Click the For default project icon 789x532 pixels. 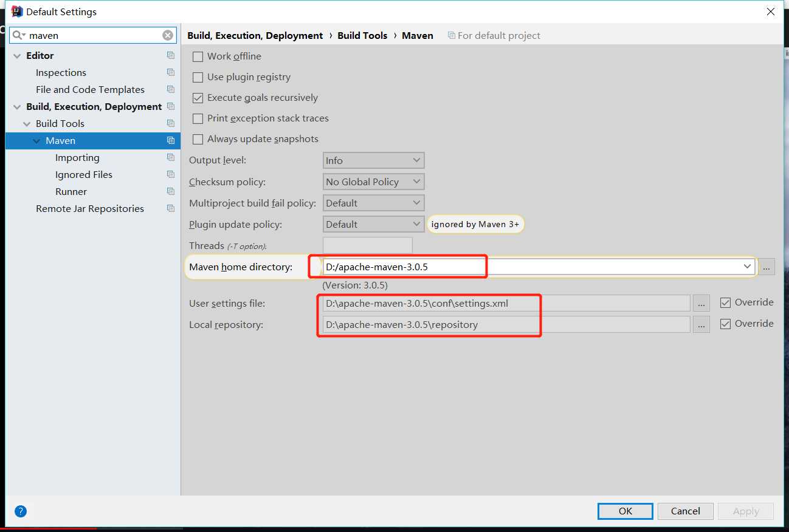pos(451,35)
